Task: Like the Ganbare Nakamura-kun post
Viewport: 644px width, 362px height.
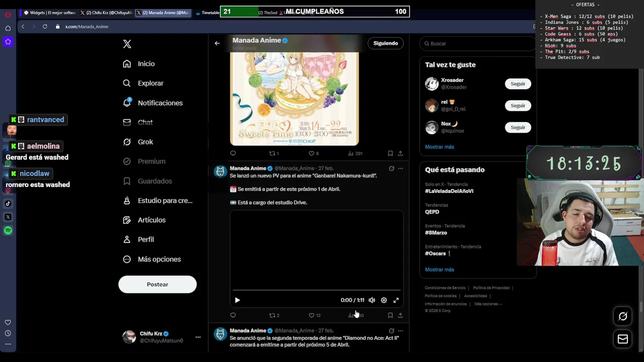Action: pyautogui.click(x=314, y=315)
